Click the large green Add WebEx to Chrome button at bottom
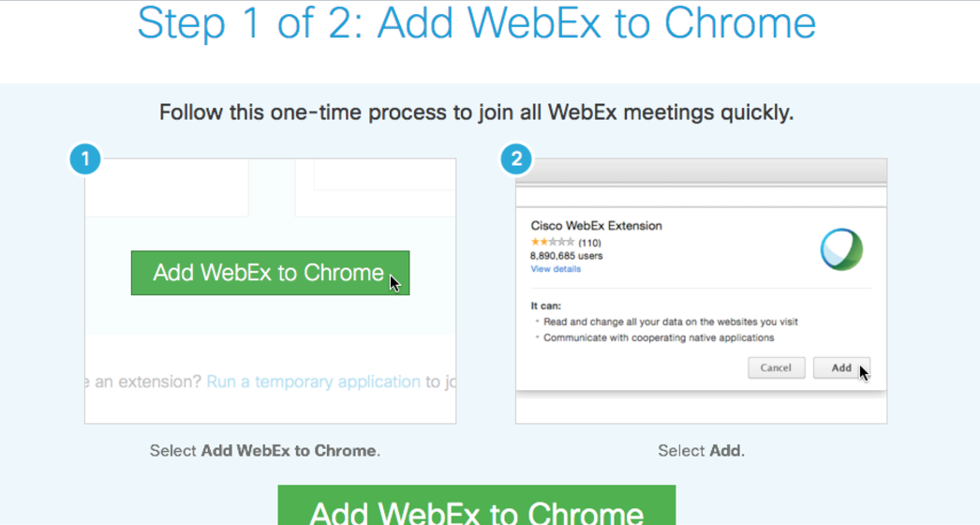The image size is (980, 525). (x=476, y=505)
